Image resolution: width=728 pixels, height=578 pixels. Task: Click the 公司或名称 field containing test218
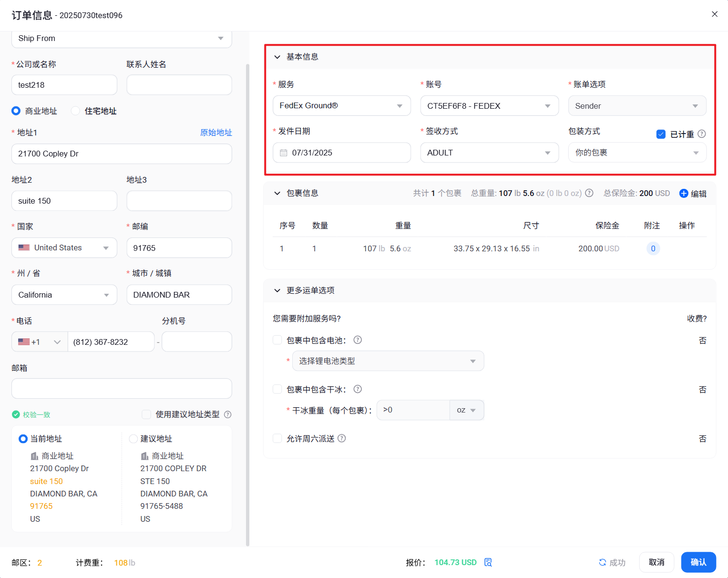pos(64,85)
